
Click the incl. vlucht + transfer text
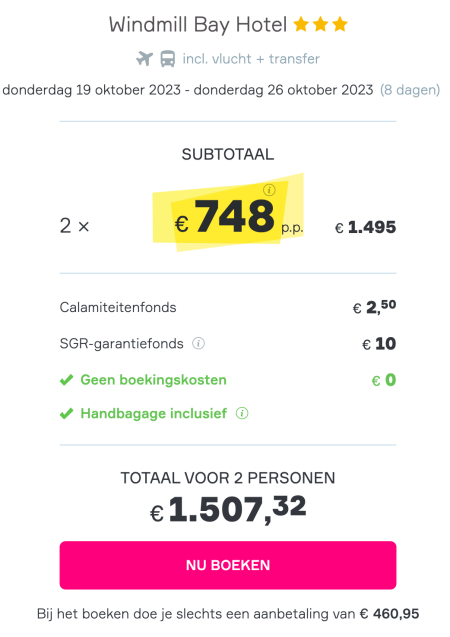coord(251,59)
